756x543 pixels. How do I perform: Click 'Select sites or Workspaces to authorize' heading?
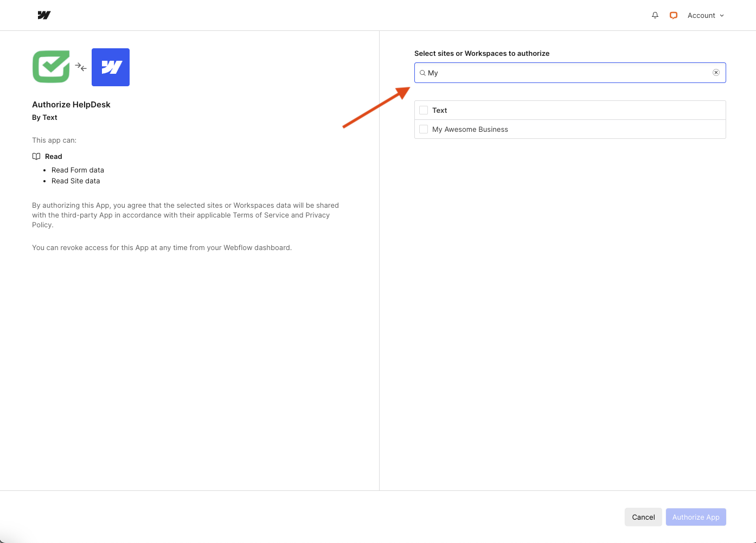tap(482, 53)
